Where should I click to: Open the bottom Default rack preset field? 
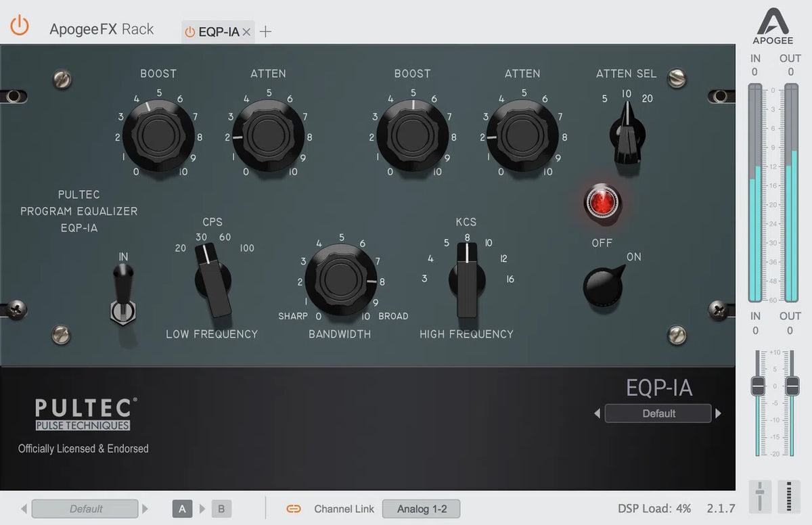[85, 508]
